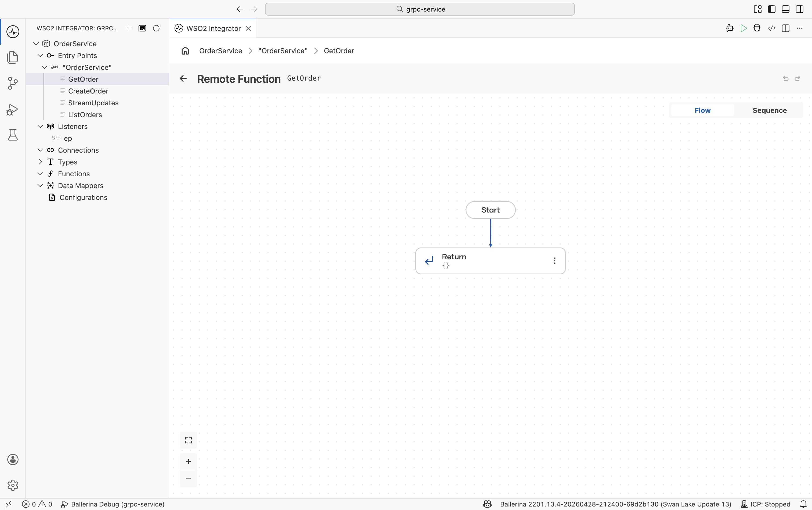Refresh the WSO2 Integrator sidebar
Screen dimensions: 812x510
click(x=156, y=28)
